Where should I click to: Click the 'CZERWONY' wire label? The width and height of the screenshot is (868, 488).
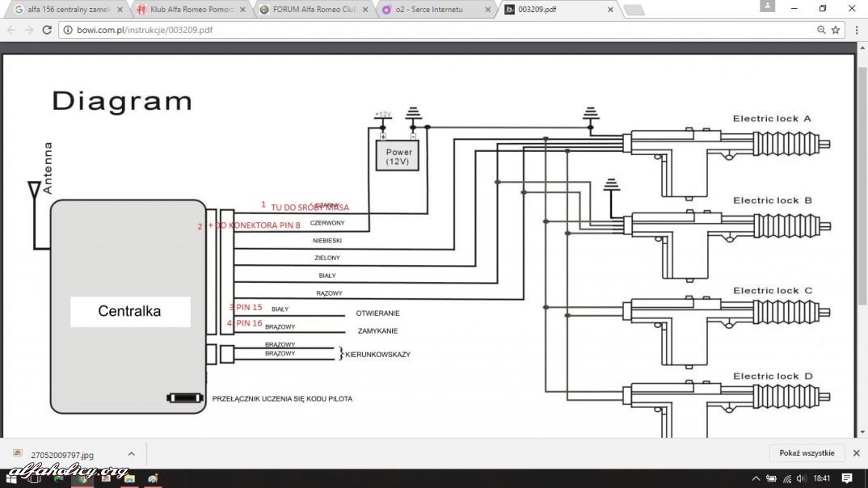(x=327, y=223)
